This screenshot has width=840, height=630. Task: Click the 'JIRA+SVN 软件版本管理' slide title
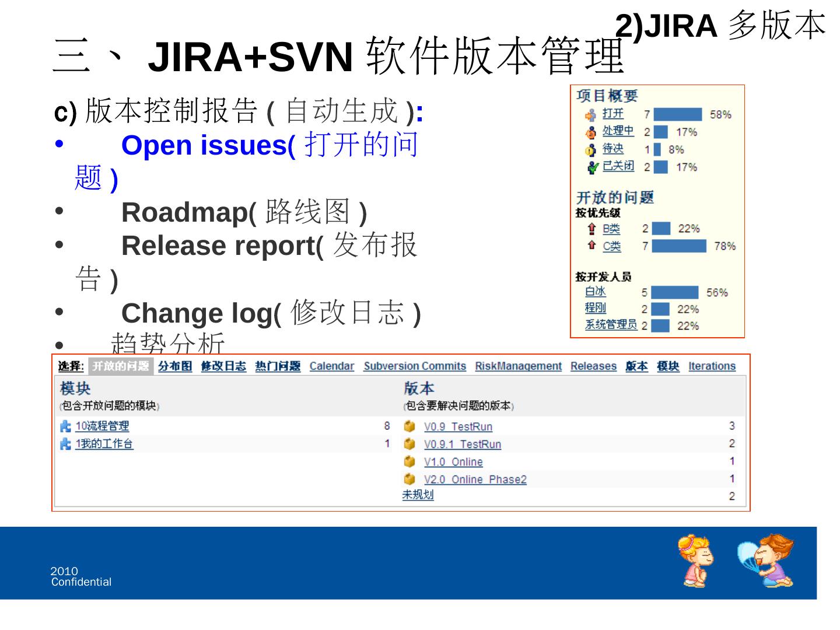(386, 57)
